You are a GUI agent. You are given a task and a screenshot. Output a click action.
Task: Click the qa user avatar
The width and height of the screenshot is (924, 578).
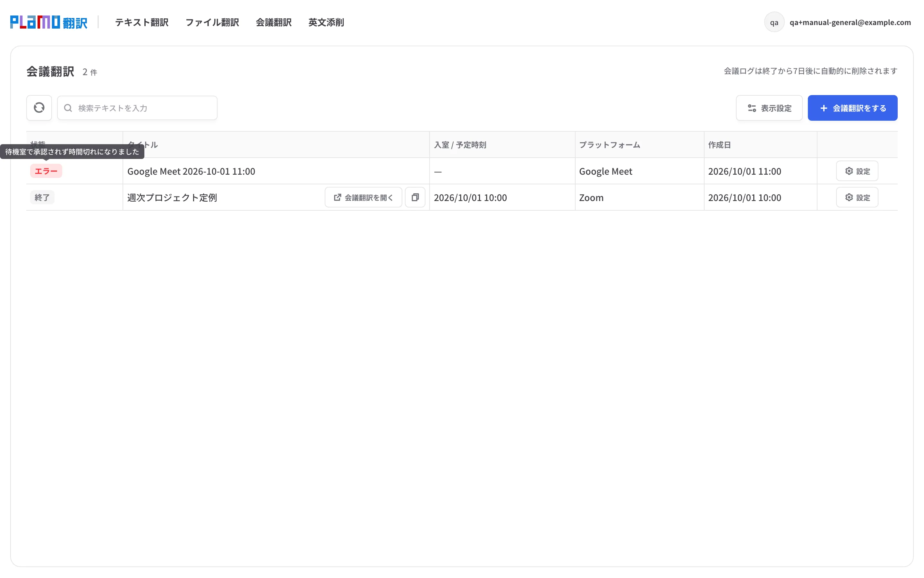(774, 22)
